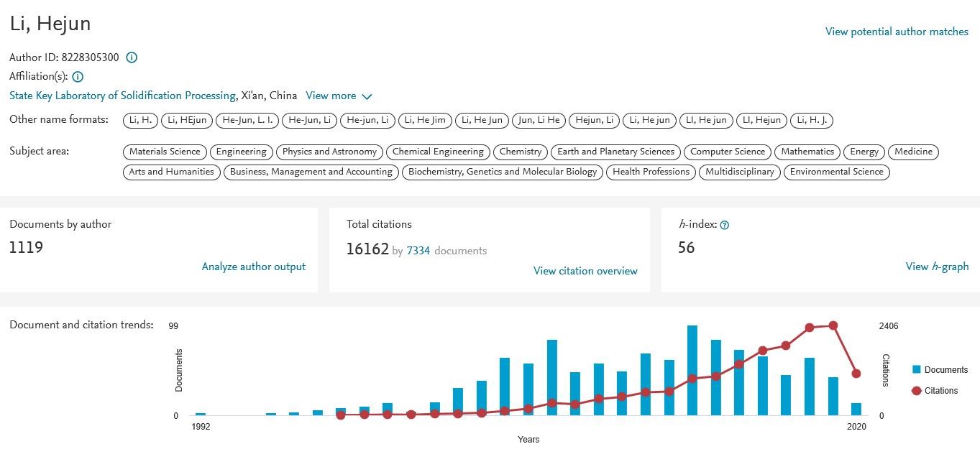Click info icon next to Author ID
The width and height of the screenshot is (980, 467).
[132, 57]
